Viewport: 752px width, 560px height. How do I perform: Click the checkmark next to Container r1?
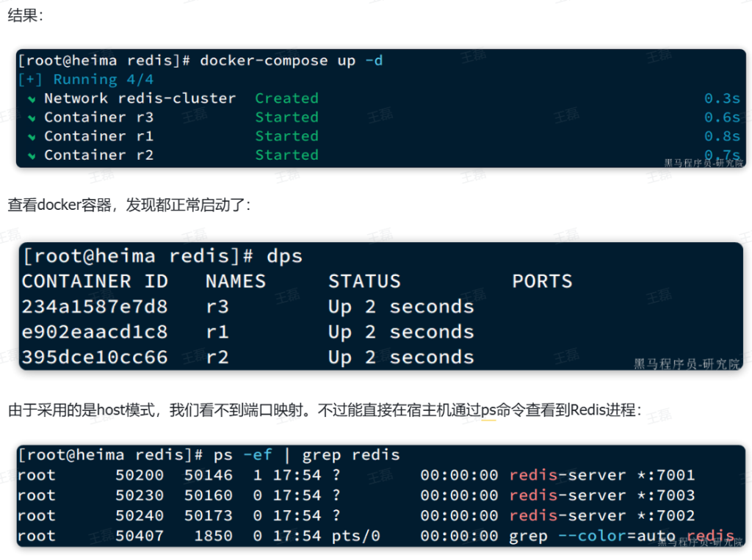pyautogui.click(x=32, y=137)
